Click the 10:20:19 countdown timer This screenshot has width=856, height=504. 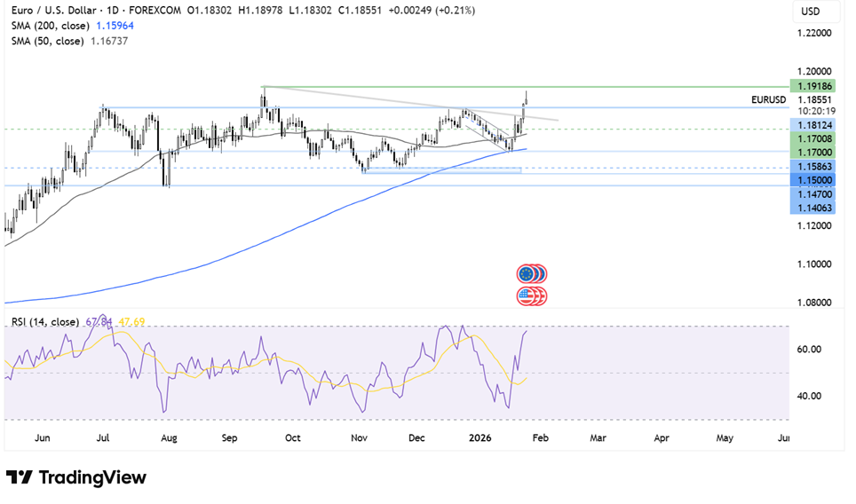tap(816, 111)
